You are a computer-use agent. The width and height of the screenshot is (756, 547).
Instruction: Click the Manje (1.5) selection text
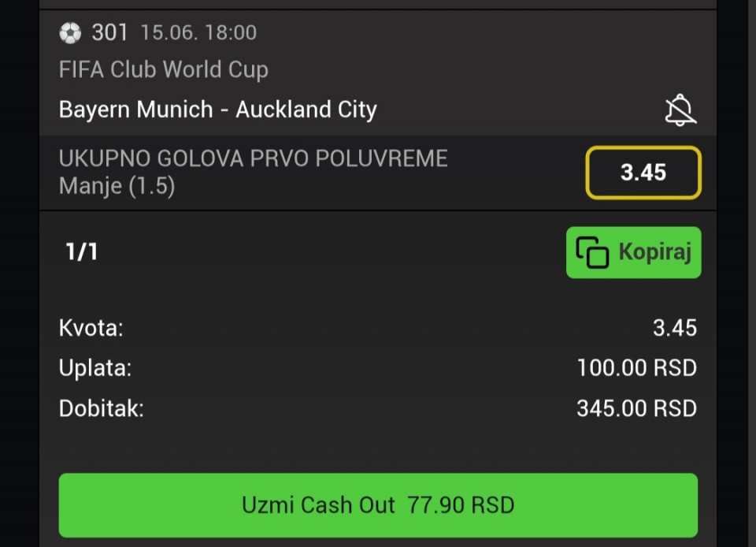coord(117,186)
